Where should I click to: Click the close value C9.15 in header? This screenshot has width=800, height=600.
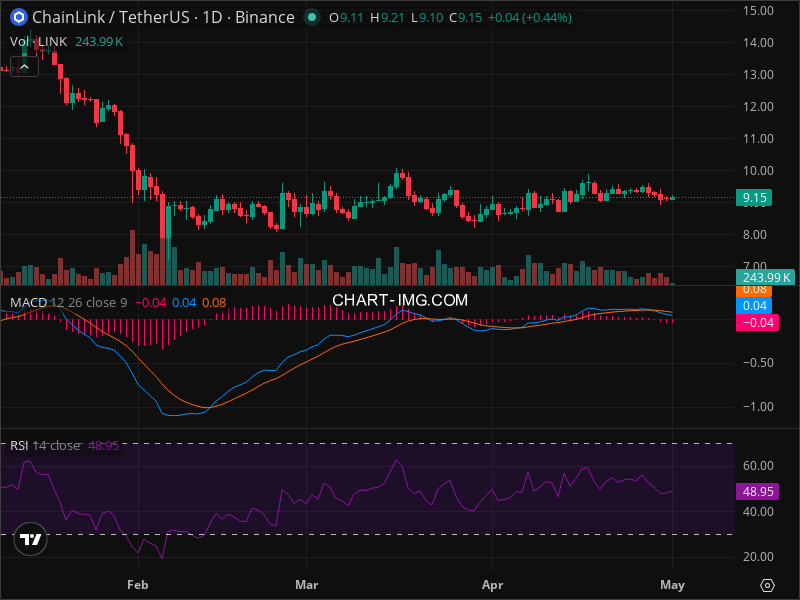coord(466,18)
